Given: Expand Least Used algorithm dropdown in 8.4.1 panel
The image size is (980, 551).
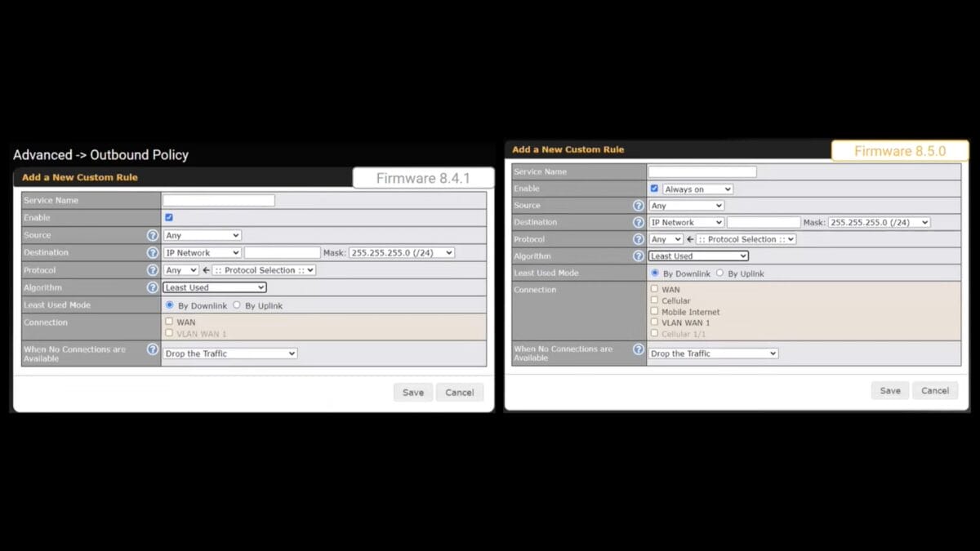Looking at the screenshot, I should click(215, 287).
